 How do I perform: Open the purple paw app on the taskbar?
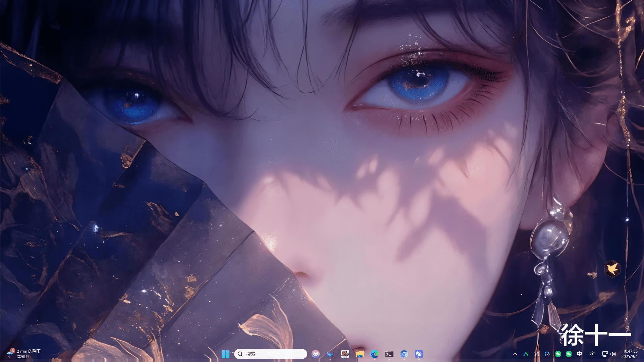pyautogui.click(x=419, y=354)
